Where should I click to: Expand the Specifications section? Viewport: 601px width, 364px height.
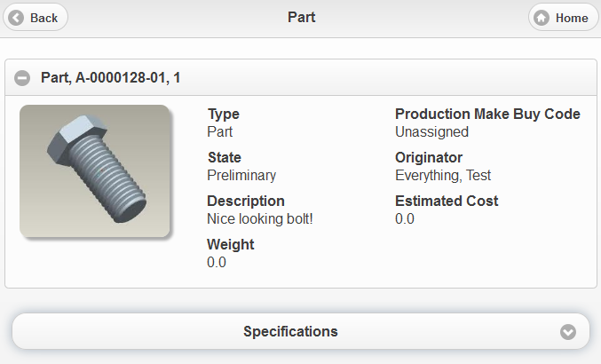290,332
